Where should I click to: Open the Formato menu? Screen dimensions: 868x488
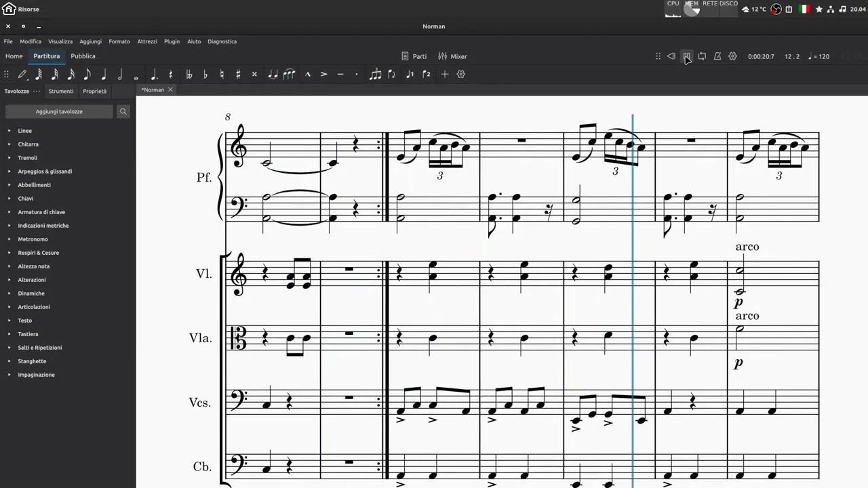tap(119, 41)
